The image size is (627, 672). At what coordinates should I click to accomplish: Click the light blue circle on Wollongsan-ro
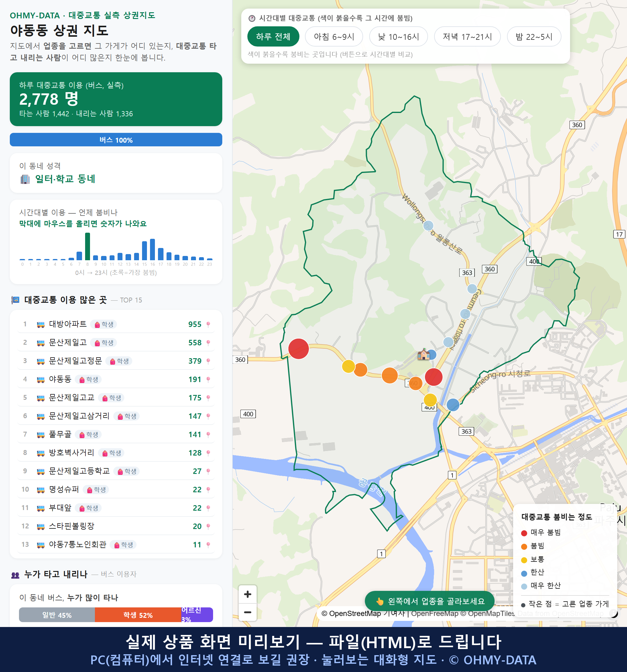(428, 225)
